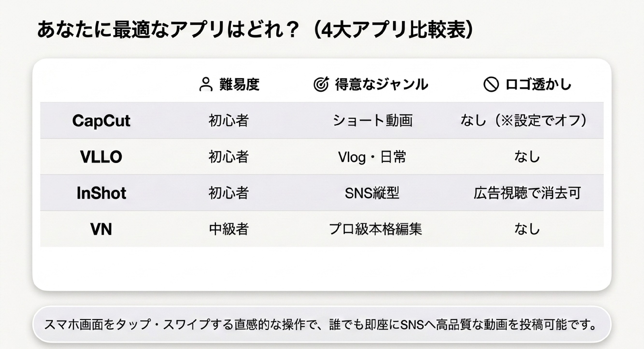Screen dimensions: 644x349
Task: Click the 広告視聴で消去可 cell
Action: 527,193
